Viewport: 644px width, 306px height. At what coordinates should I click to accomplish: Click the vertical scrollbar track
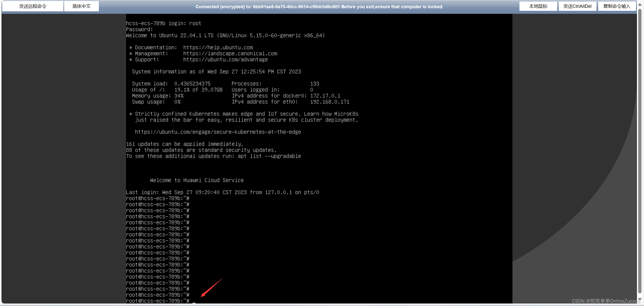640,151
